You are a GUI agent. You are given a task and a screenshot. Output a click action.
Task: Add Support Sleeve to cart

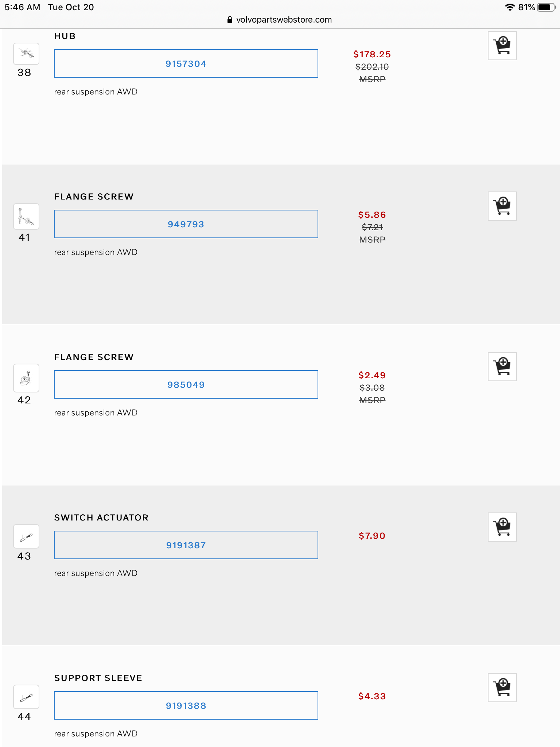[x=502, y=688]
